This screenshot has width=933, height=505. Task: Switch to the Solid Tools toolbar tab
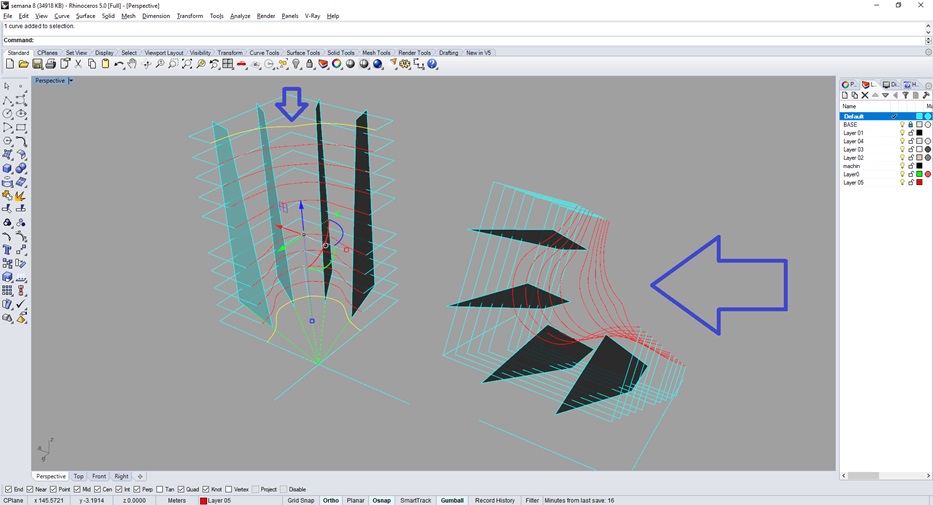coord(341,53)
